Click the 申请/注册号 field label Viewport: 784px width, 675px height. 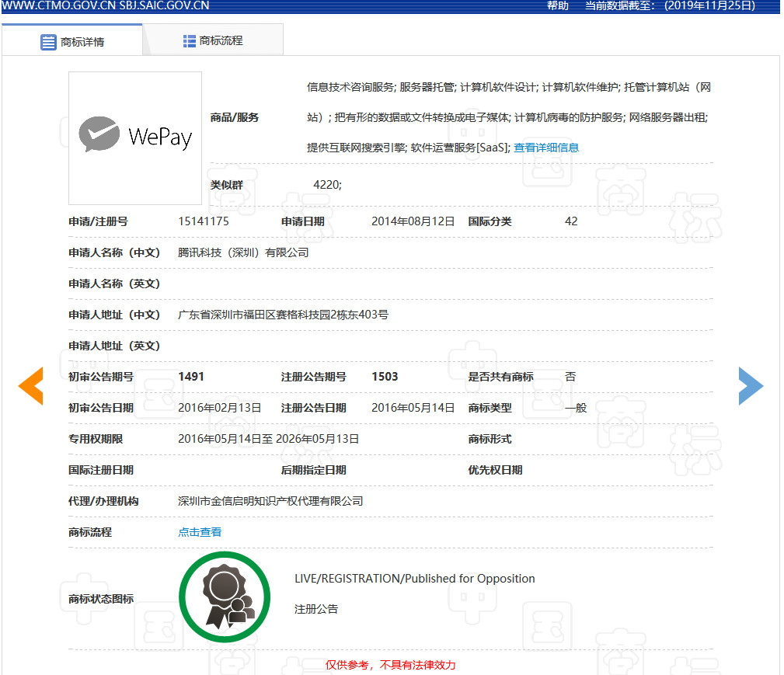coord(98,221)
